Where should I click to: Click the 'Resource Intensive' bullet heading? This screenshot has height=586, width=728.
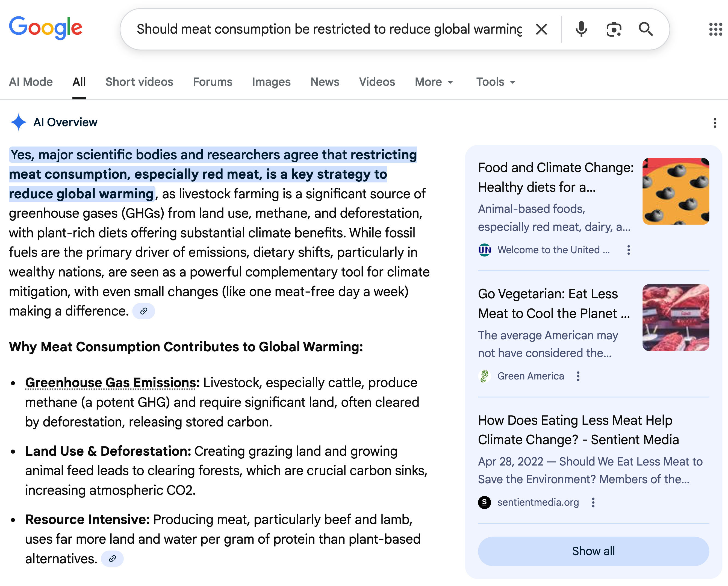click(87, 519)
